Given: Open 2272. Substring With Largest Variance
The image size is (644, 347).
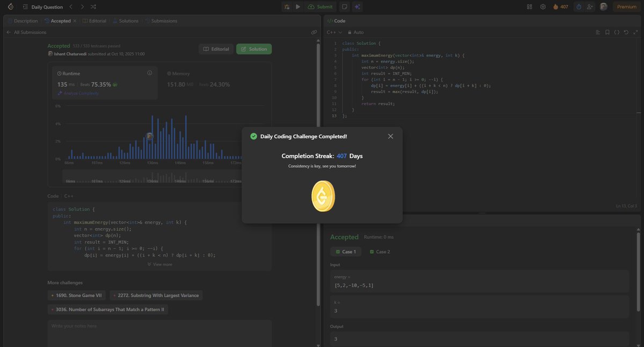Looking at the screenshot, I should 156,295.
